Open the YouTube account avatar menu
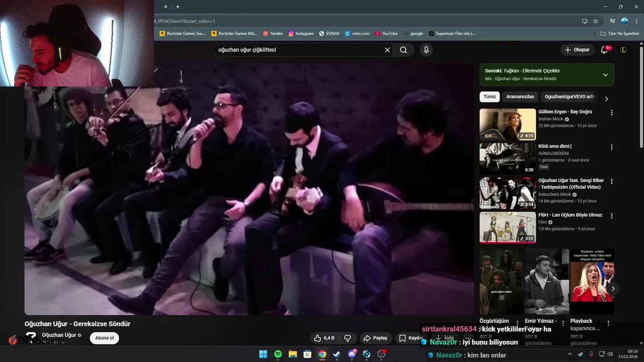644x362 pixels. 623,50
